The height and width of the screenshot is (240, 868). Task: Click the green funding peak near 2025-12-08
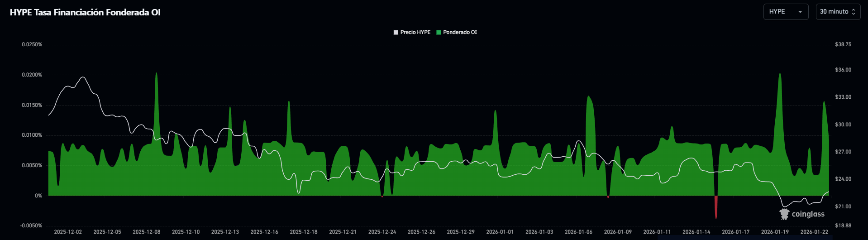pyautogui.click(x=156, y=91)
